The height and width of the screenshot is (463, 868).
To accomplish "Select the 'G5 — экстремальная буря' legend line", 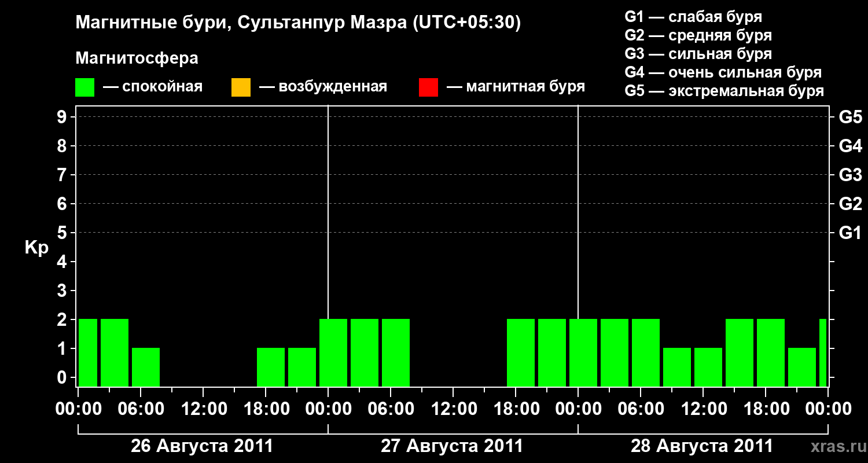I will pyautogui.click(x=724, y=91).
